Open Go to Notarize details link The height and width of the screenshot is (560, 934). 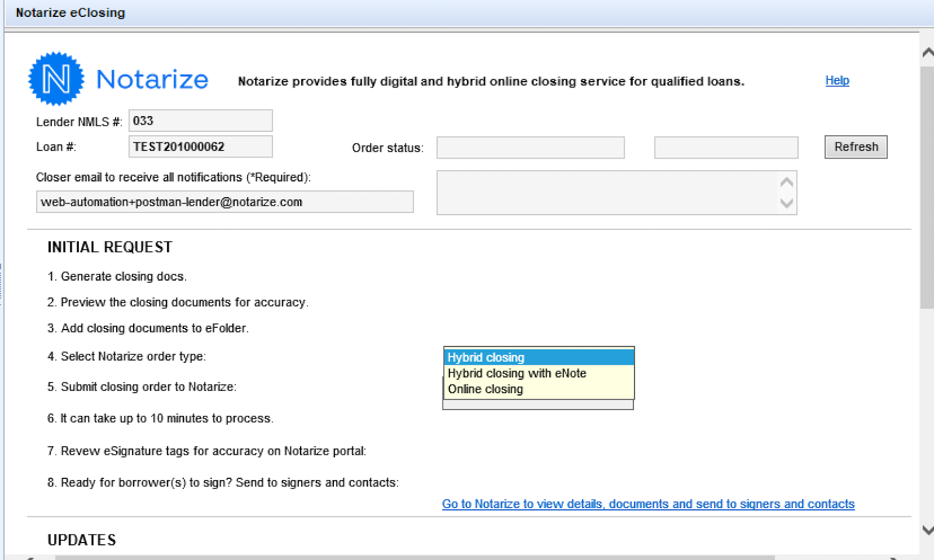click(648, 504)
